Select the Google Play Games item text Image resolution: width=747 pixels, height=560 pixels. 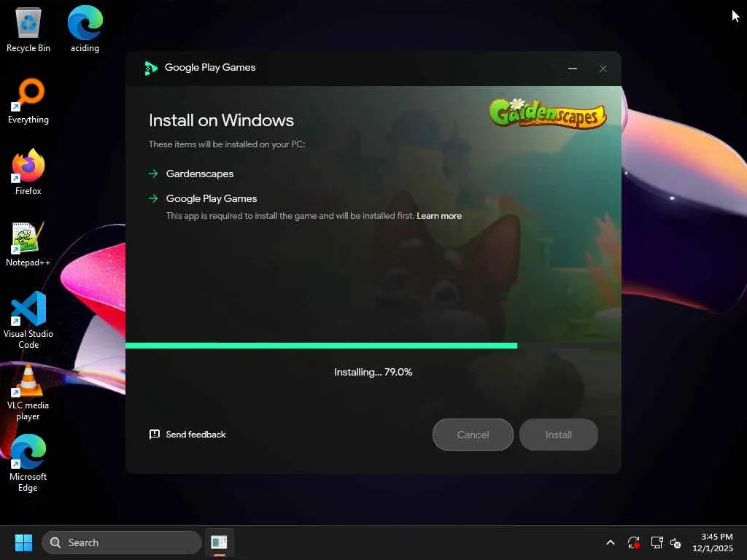[x=212, y=198]
